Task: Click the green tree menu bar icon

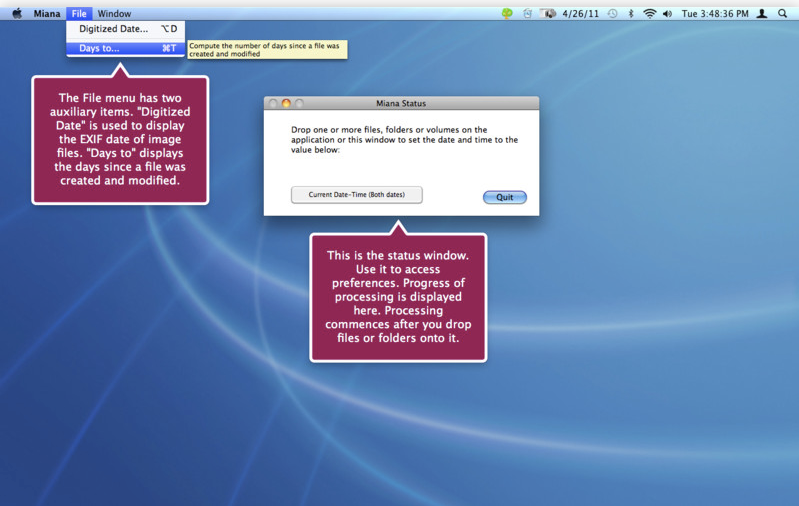Action: coord(507,14)
